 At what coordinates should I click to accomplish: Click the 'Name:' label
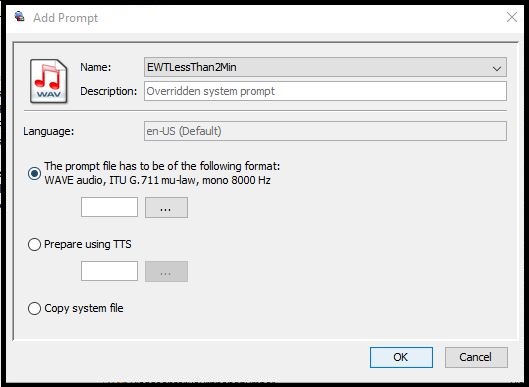pos(96,67)
